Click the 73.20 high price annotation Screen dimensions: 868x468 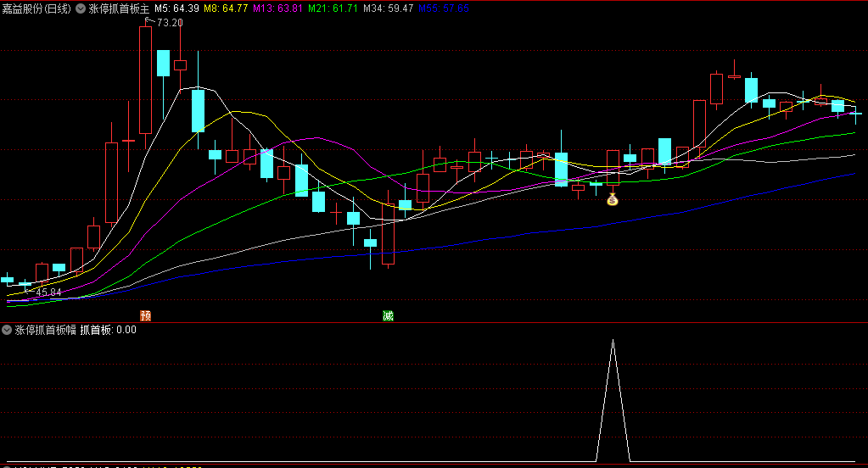point(170,23)
